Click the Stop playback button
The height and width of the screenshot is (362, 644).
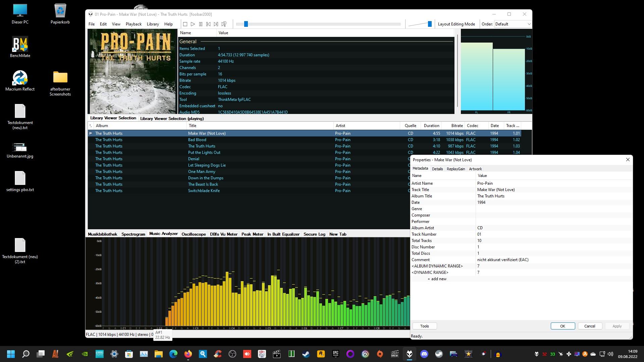(x=185, y=24)
